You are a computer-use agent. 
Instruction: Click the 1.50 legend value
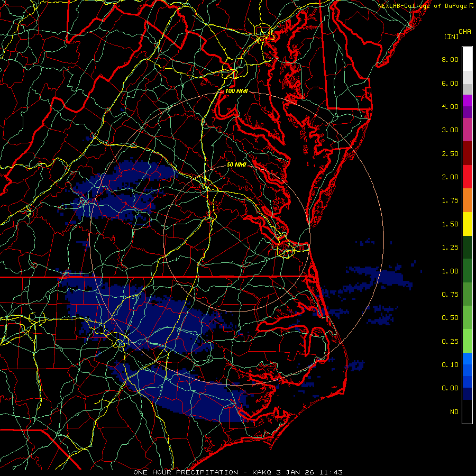pos(450,224)
